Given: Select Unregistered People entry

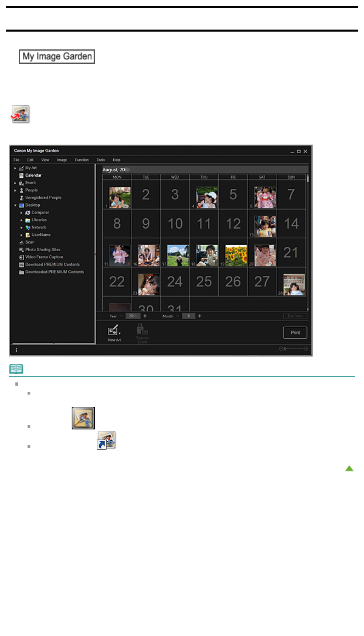Looking at the screenshot, I should (43, 198).
